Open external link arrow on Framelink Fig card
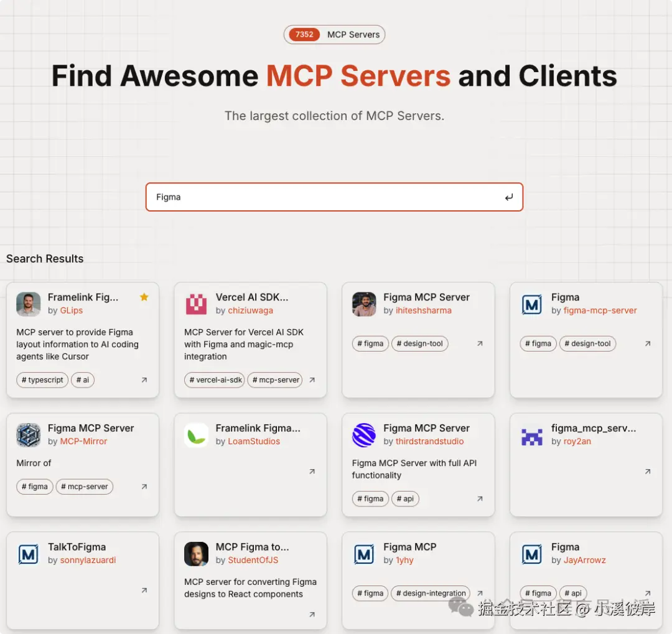The height and width of the screenshot is (634, 672). (x=144, y=380)
